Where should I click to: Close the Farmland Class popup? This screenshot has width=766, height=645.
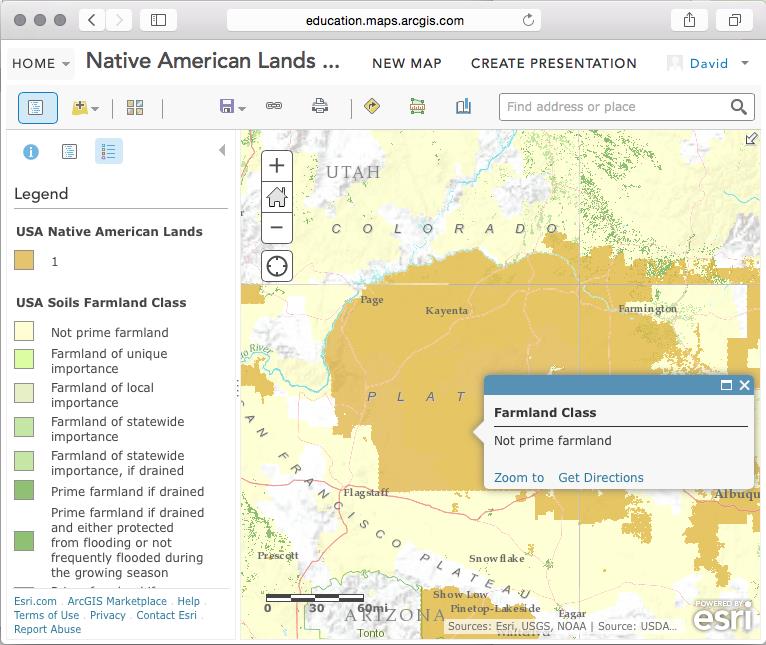click(745, 385)
